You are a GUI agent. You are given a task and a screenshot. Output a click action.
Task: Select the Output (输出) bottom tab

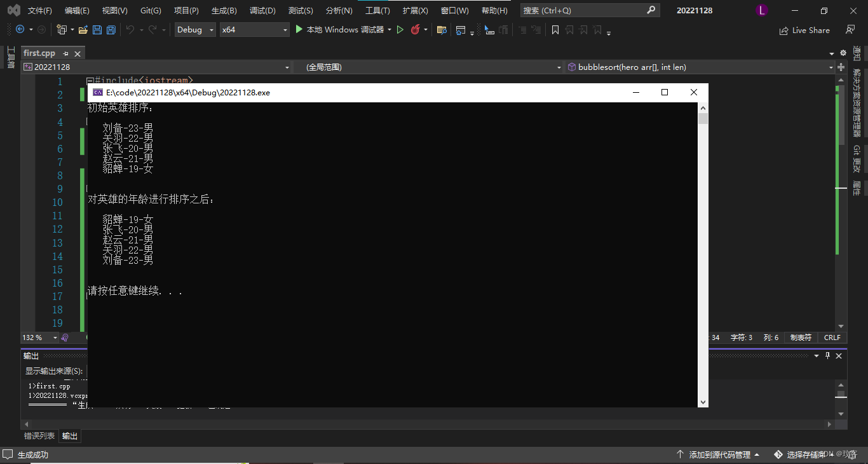click(x=70, y=436)
